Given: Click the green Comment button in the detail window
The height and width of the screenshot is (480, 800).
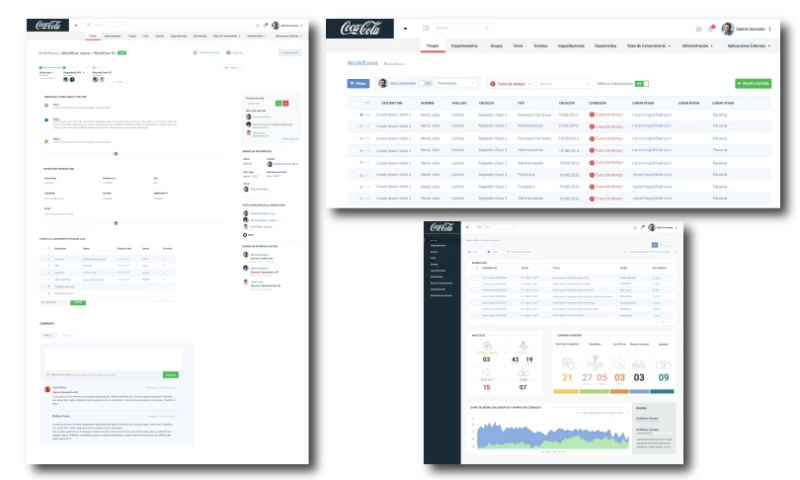Looking at the screenshot, I should [170, 374].
